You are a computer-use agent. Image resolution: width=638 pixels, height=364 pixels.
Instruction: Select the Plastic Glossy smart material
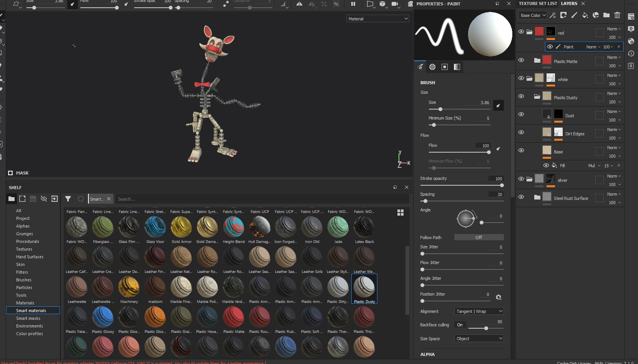tap(103, 320)
